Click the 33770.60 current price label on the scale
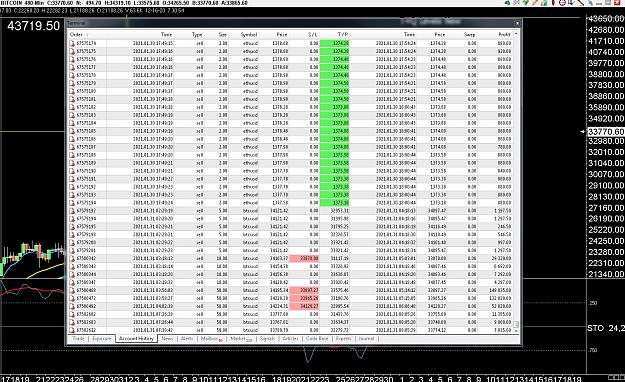 pyautogui.click(x=606, y=132)
